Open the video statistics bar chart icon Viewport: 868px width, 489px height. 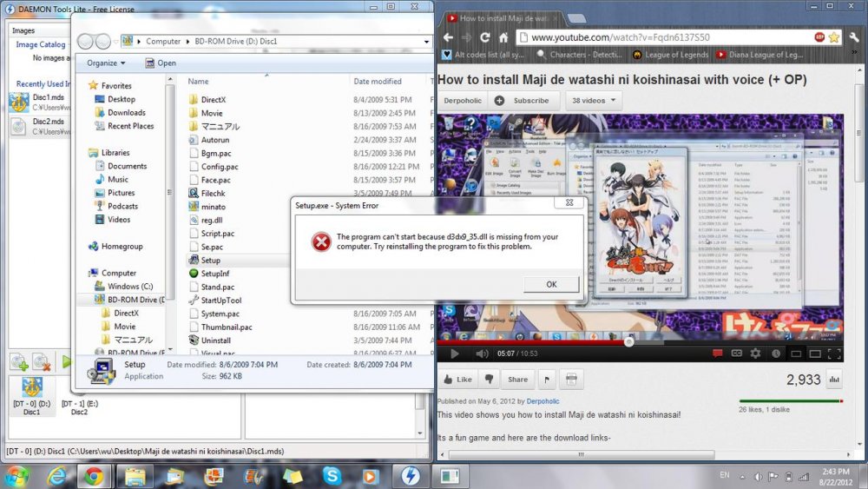point(835,380)
